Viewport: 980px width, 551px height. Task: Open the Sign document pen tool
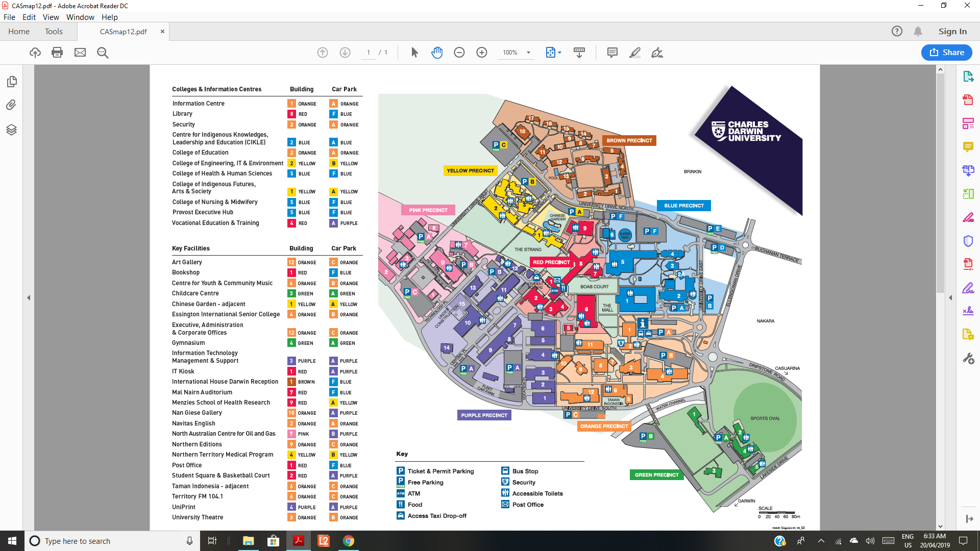[657, 53]
